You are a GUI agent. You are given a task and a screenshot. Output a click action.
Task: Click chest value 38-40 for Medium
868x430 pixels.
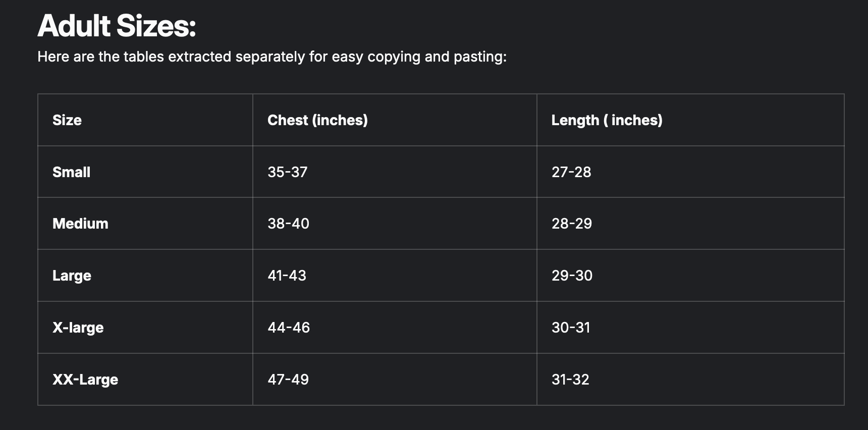point(288,224)
